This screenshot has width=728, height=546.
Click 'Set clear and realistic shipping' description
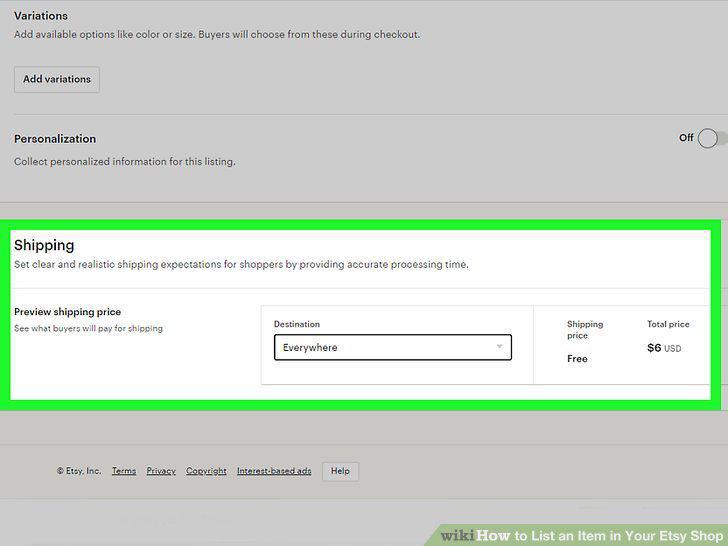241,265
